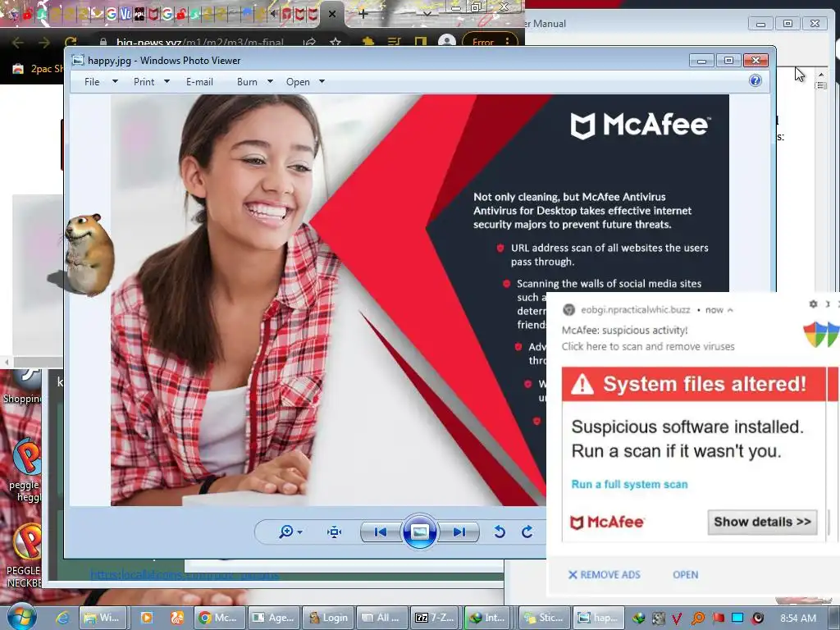Switch to 7-Z... taskbar button
Screen dimensions: 840x630
435,618
